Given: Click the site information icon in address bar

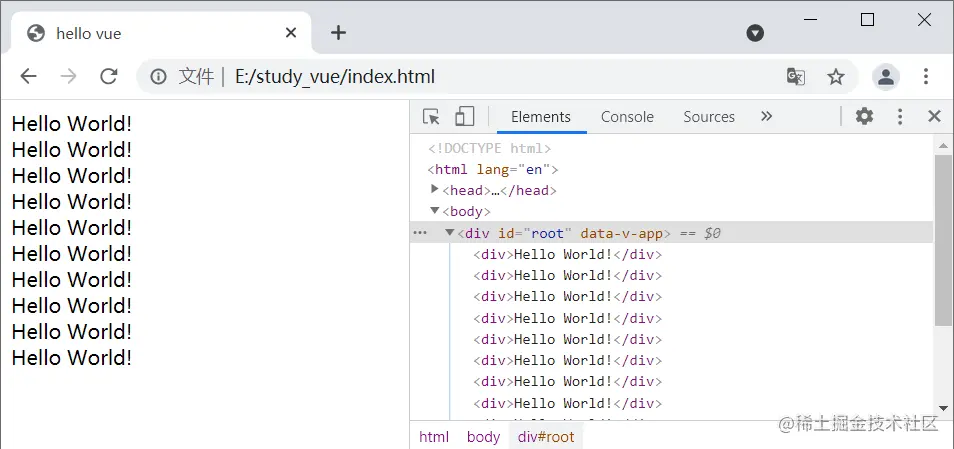Looking at the screenshot, I should pyautogui.click(x=158, y=77).
